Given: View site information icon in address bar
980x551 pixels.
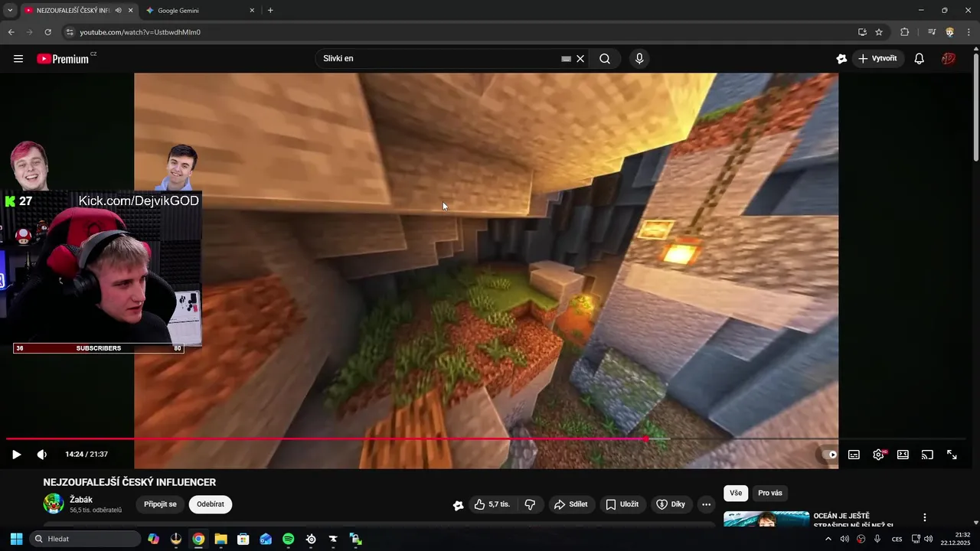Looking at the screenshot, I should (x=70, y=32).
